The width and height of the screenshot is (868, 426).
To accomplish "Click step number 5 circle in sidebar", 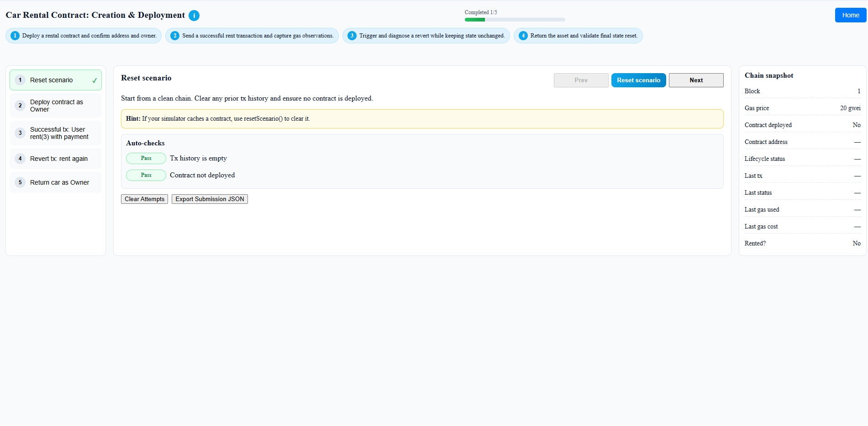I will [x=20, y=182].
